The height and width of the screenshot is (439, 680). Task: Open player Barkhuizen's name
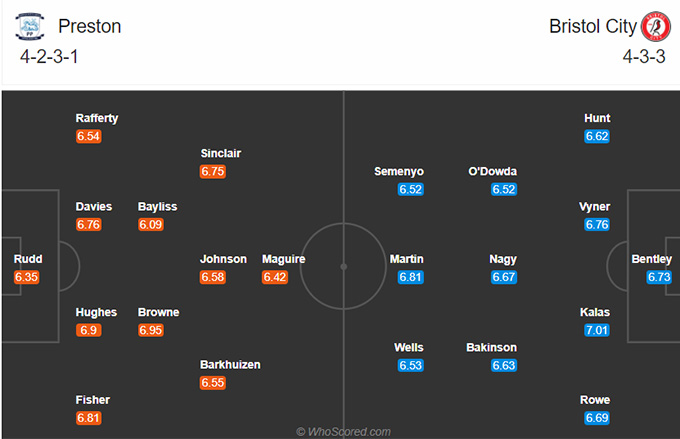[x=230, y=365]
